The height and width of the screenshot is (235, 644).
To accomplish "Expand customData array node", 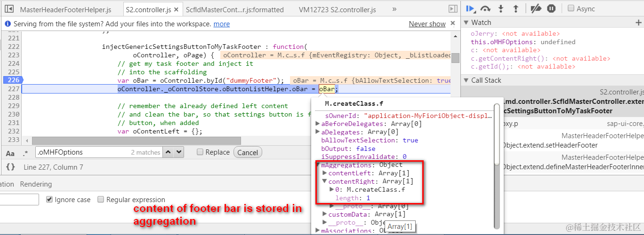I will [325, 214].
